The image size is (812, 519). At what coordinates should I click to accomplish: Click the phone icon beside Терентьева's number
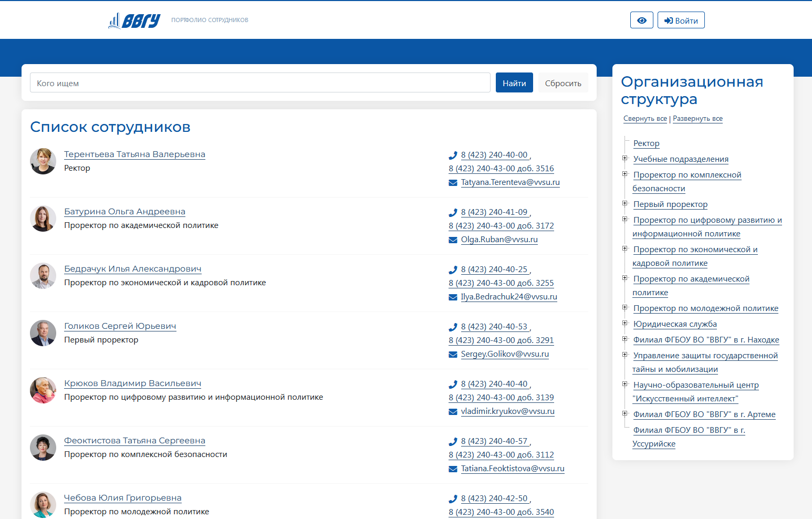click(453, 155)
